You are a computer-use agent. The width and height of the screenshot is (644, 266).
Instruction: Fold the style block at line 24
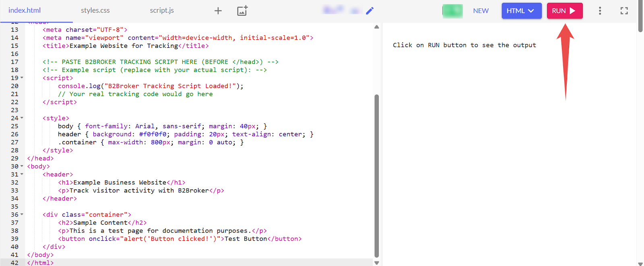[x=22, y=118]
